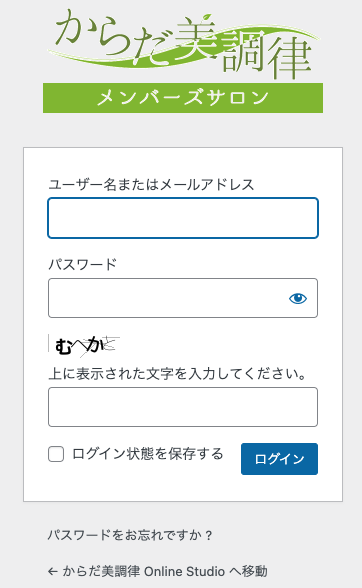The height and width of the screenshot is (588, 362).
Task: Click the green メンバーズサロン banner
Action: (183, 98)
